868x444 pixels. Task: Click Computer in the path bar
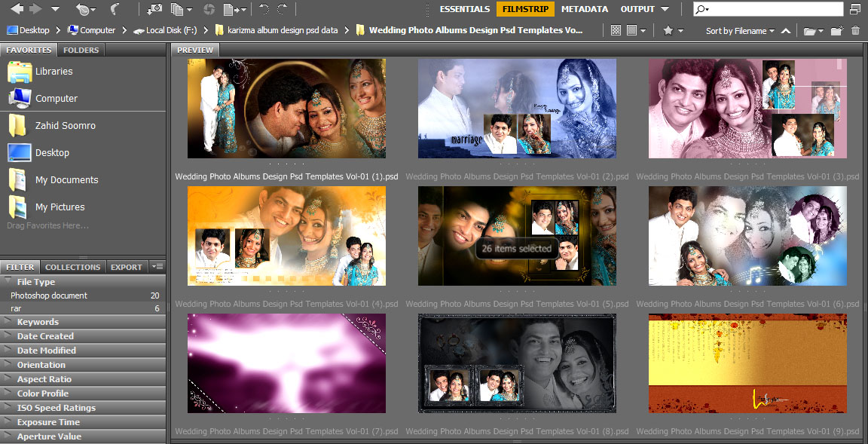pos(91,30)
